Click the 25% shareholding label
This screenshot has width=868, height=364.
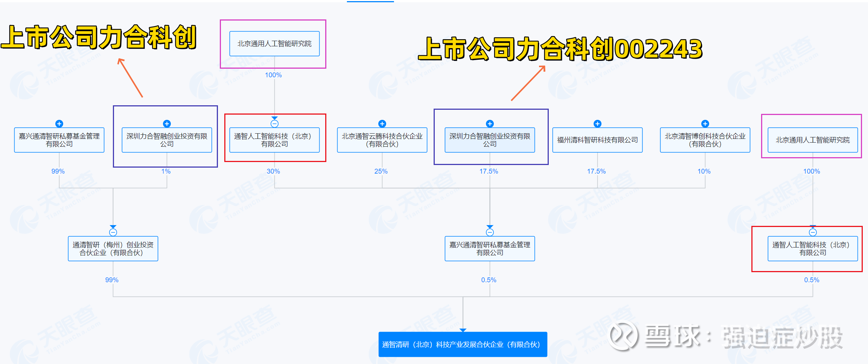(x=381, y=171)
